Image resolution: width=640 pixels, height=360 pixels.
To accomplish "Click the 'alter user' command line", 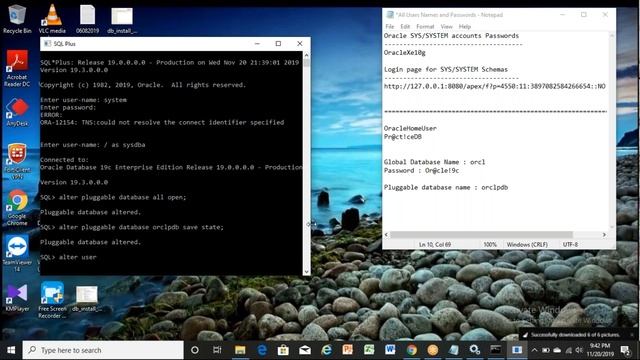I will [x=68, y=257].
